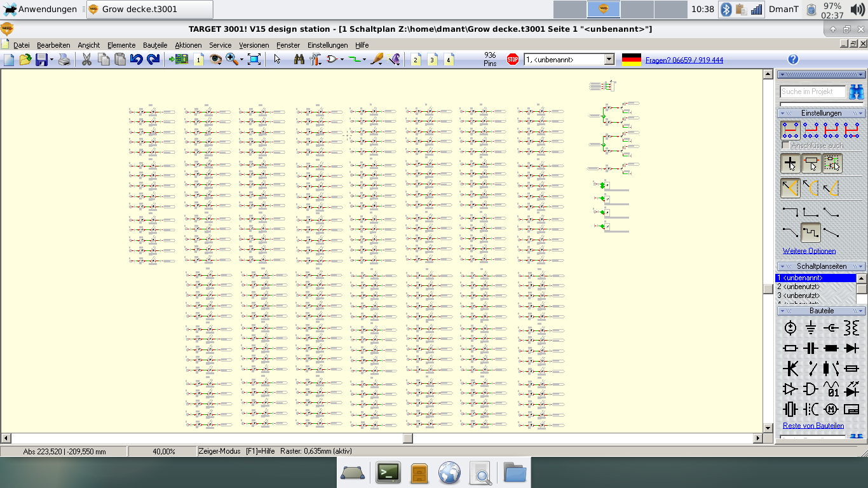Create a new project via toolbar icon
868x488 pixels.
(9, 60)
